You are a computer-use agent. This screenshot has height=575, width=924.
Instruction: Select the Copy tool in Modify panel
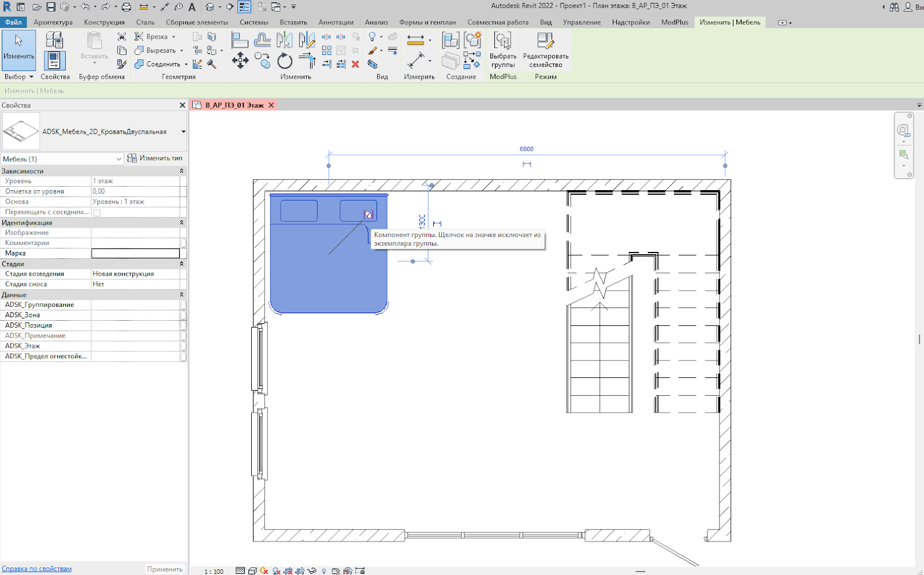point(263,61)
